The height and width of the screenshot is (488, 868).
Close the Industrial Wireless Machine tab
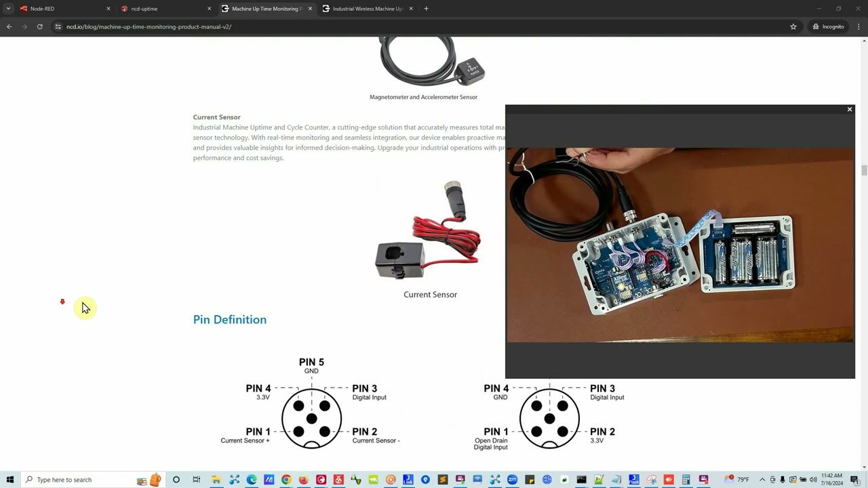point(411,9)
